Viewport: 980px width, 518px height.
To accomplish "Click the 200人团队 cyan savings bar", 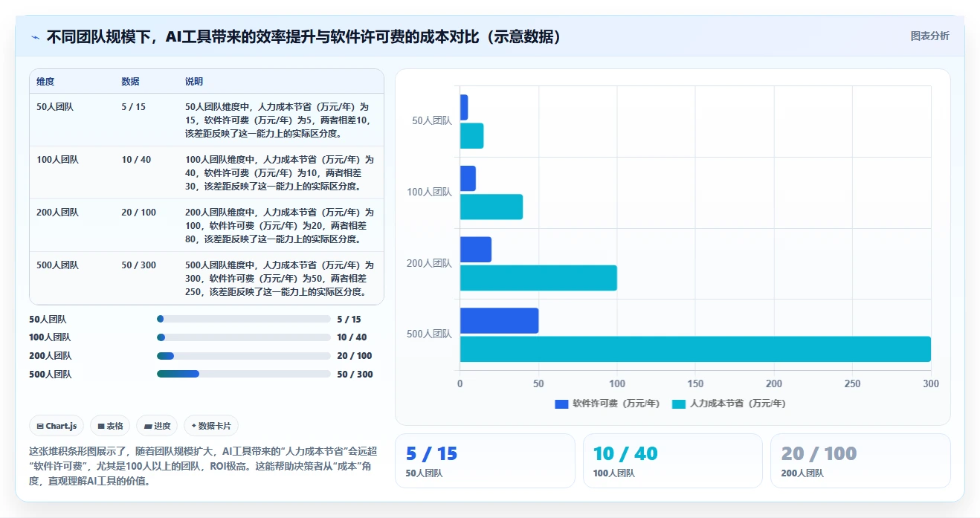I will [x=538, y=278].
